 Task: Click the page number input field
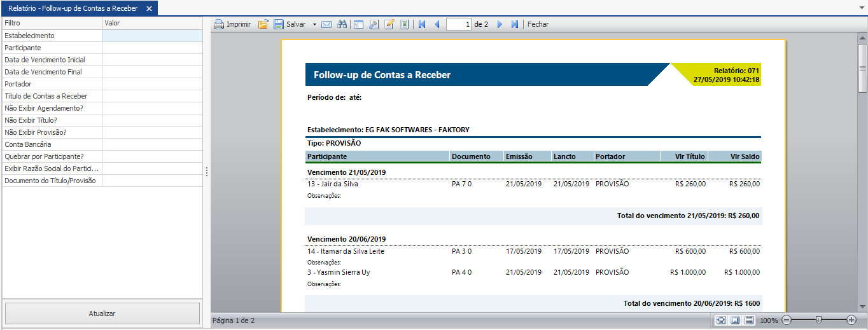[x=459, y=24]
